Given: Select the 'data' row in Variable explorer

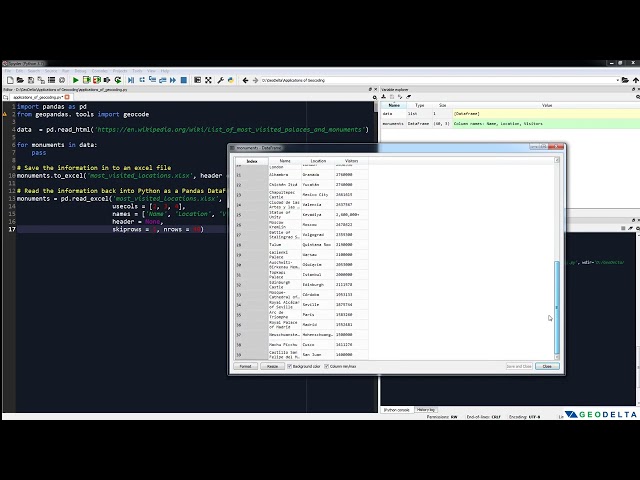Looking at the screenshot, I should point(510,114).
